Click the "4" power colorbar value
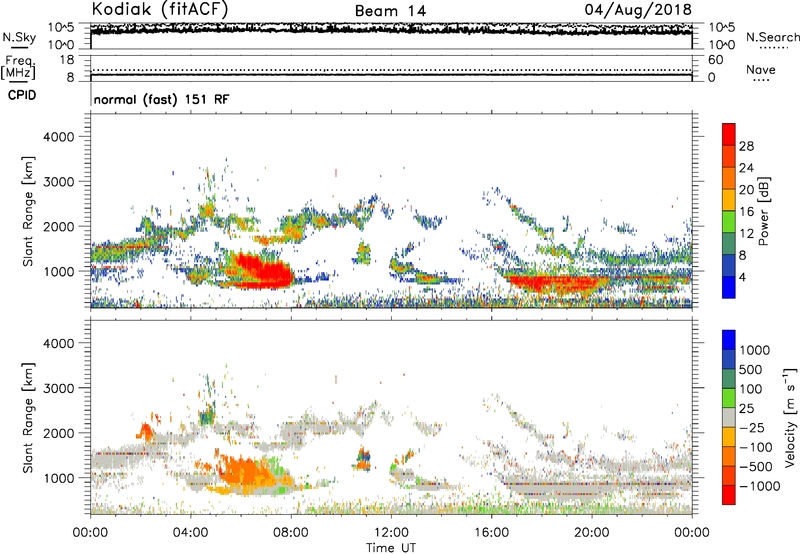Screen dimensions: 800x554 point(743,277)
